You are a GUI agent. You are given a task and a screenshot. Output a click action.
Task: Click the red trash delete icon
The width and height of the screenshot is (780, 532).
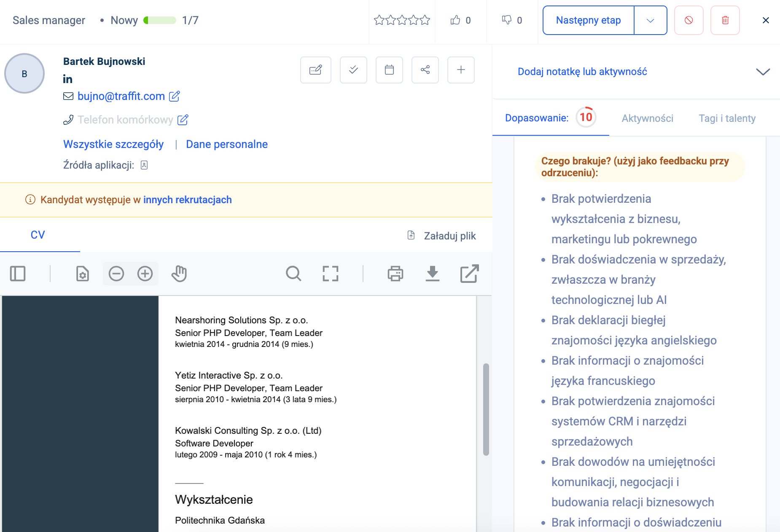click(725, 20)
